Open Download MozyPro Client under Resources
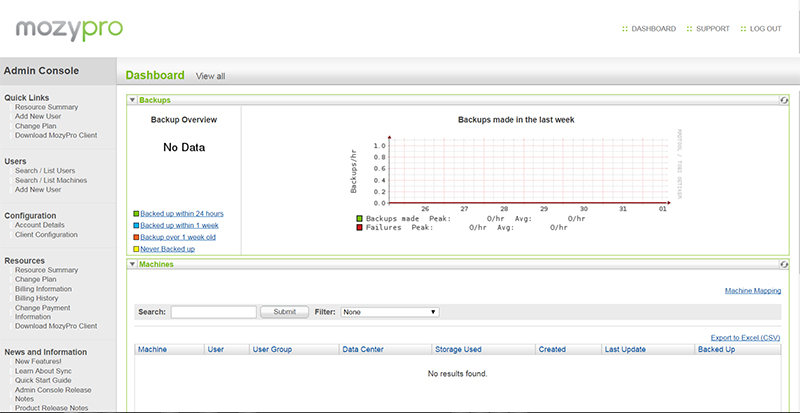Image resolution: width=800 pixels, height=413 pixels. [56, 326]
